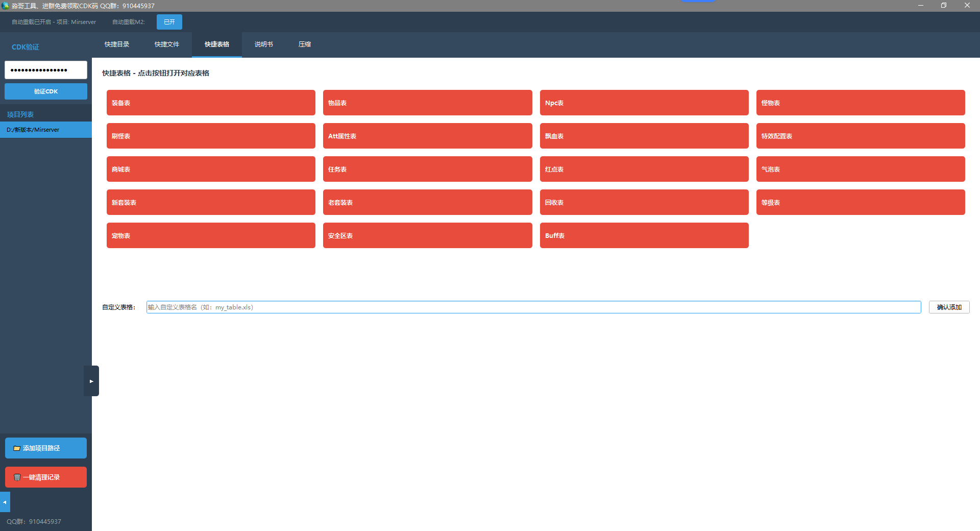This screenshot has height=531, width=980.
Task: Open the Npc表 table
Action: click(x=644, y=103)
